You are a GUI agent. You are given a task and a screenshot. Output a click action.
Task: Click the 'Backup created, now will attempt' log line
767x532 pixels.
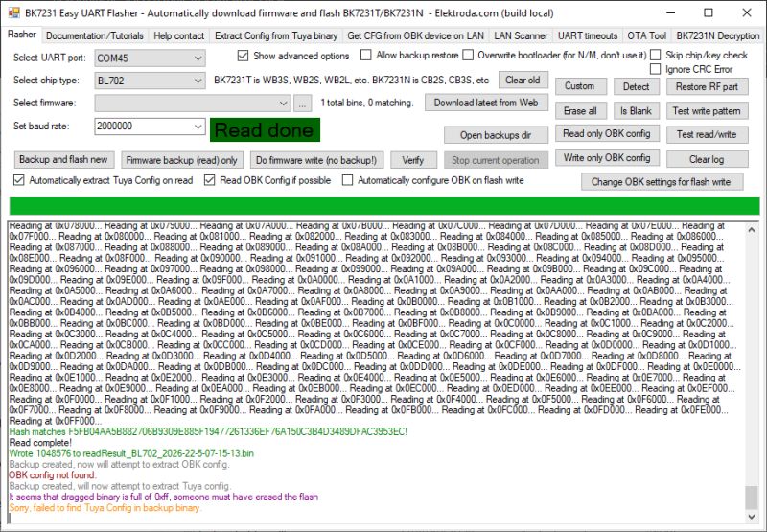pyautogui.click(x=119, y=464)
